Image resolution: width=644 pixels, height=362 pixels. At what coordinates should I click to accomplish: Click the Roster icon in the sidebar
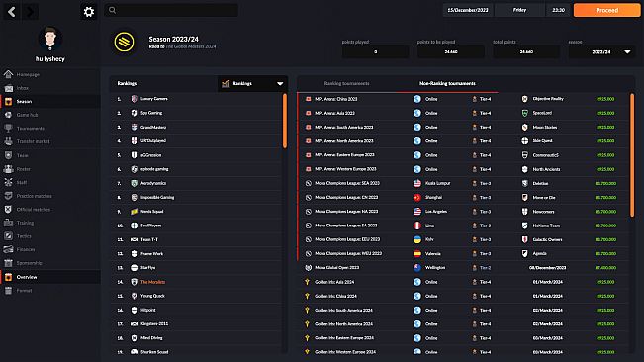tap(8, 169)
